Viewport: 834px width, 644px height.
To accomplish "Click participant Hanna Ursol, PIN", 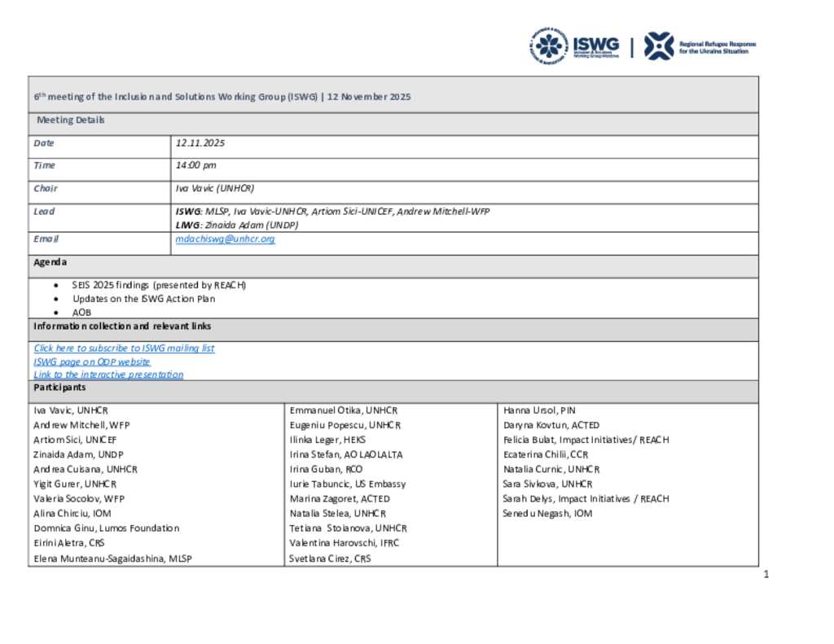I will (x=539, y=410).
